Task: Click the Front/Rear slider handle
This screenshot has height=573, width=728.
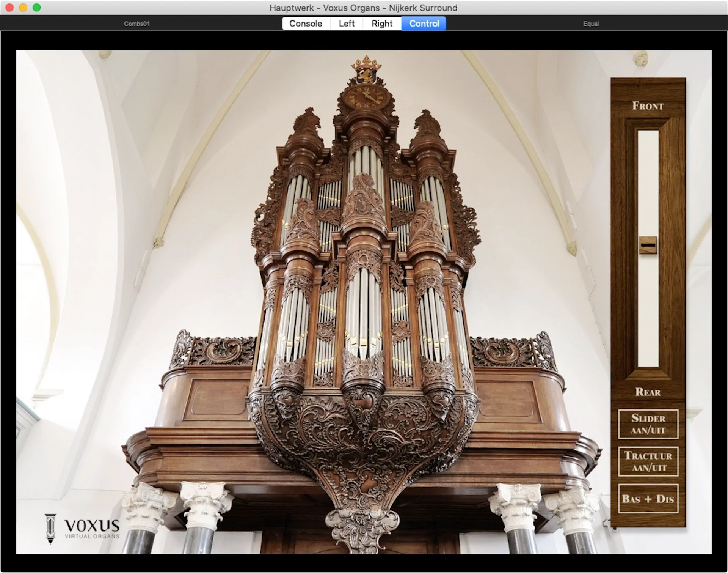Action: pos(648,245)
